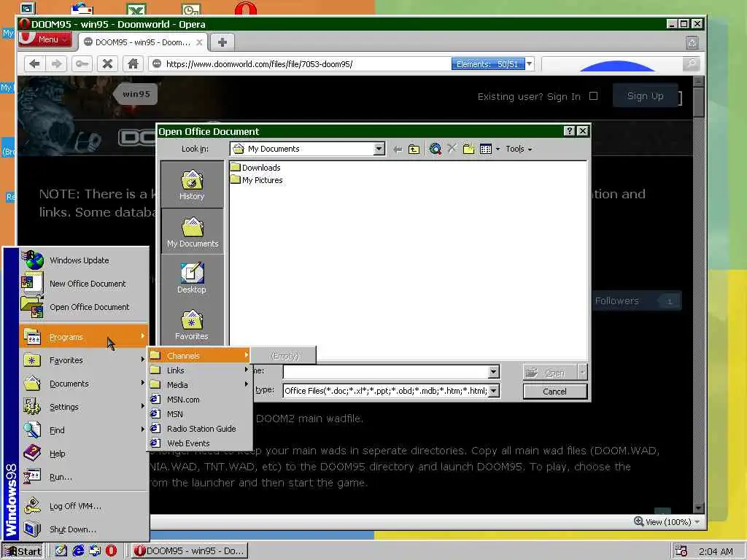This screenshot has width=747, height=560.
Task: Expand the Favorites start menu submenu
Action: [x=83, y=360]
